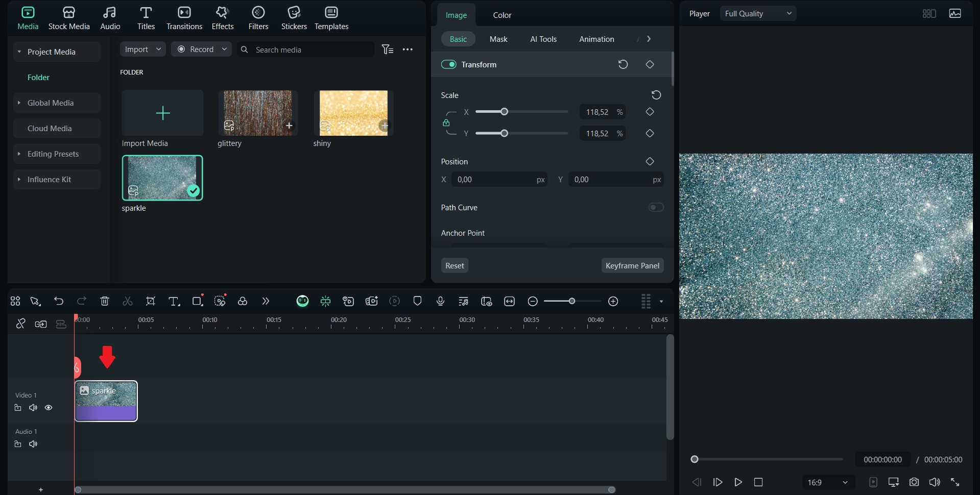980x495 pixels.
Task: Add keyframe for Position property
Action: pyautogui.click(x=650, y=161)
